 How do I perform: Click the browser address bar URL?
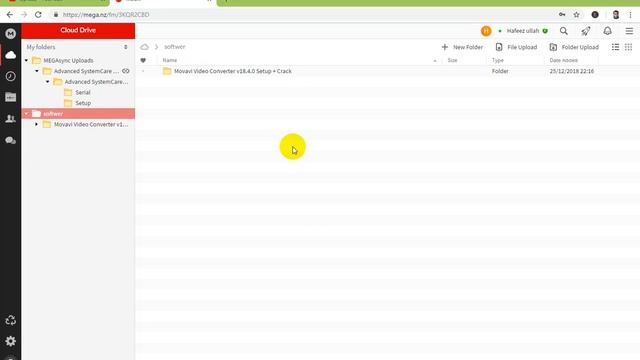pos(106,15)
